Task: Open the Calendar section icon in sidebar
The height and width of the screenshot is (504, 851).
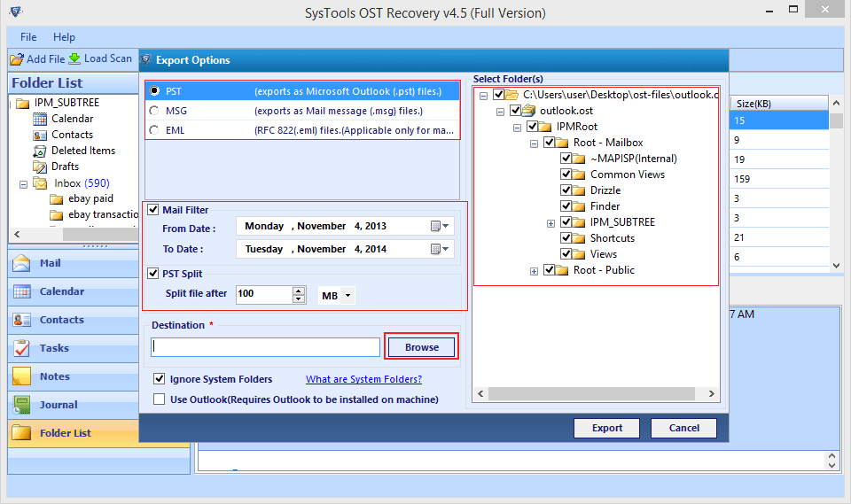Action: (x=21, y=291)
